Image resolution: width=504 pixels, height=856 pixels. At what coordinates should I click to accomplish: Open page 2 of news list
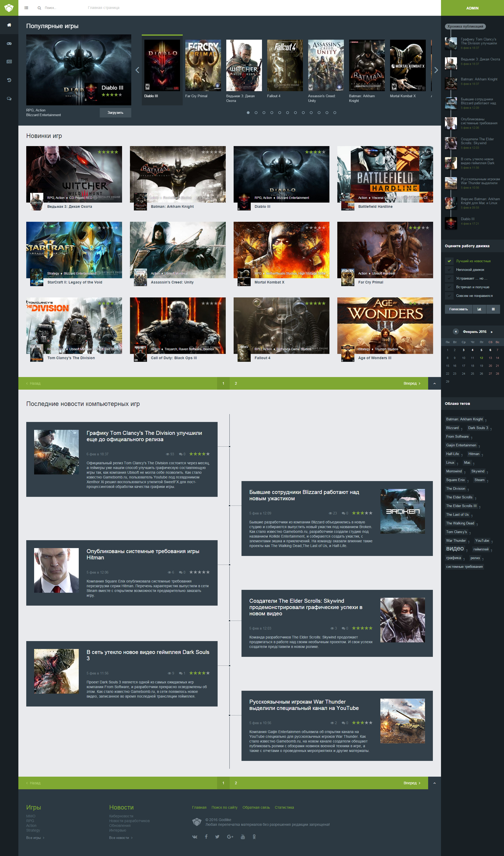point(236,783)
